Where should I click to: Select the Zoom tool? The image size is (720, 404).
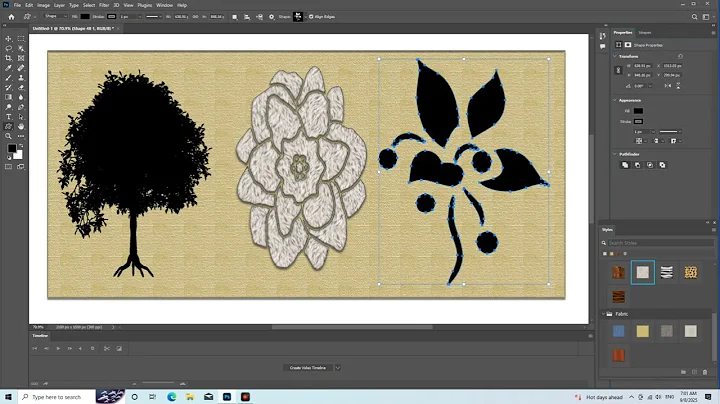(x=8, y=136)
